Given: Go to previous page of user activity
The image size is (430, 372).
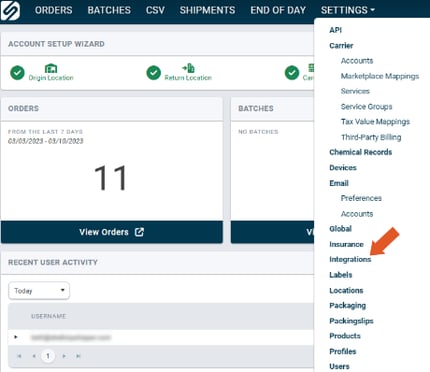Looking at the screenshot, I should (x=34, y=356).
